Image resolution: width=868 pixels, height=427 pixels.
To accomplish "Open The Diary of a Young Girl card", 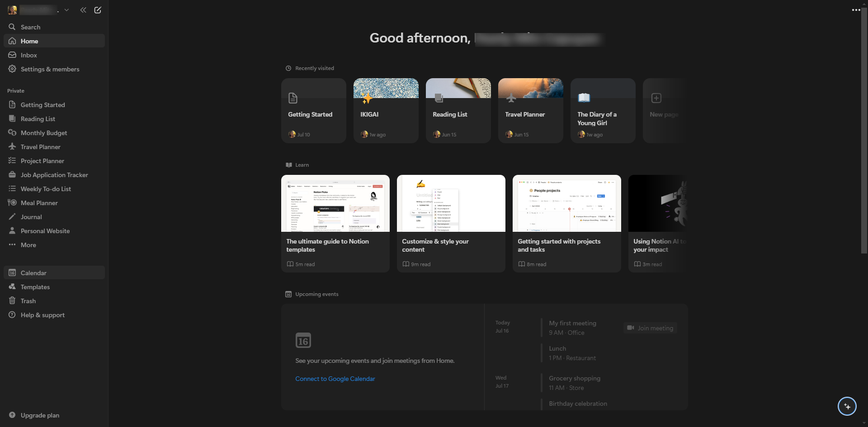I will (x=603, y=111).
